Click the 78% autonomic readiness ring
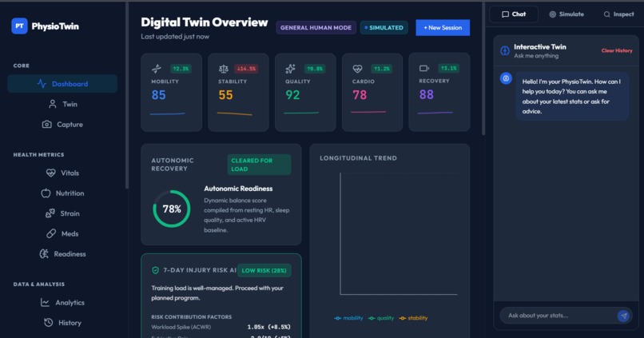This screenshot has height=338, width=644. [172, 209]
